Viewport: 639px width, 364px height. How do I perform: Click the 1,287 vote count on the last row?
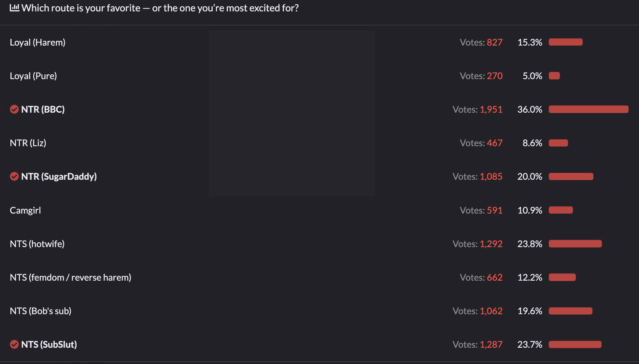pos(491,344)
